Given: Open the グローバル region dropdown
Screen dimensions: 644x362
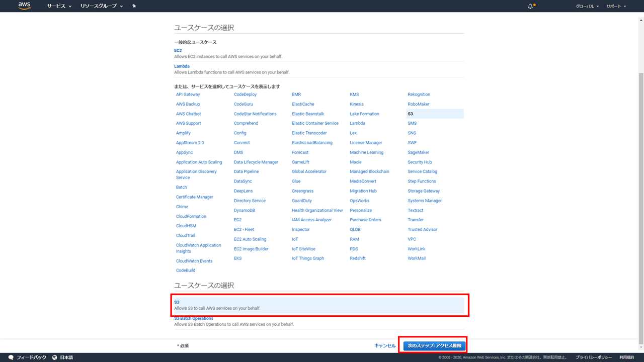Looking at the screenshot, I should (x=587, y=6).
